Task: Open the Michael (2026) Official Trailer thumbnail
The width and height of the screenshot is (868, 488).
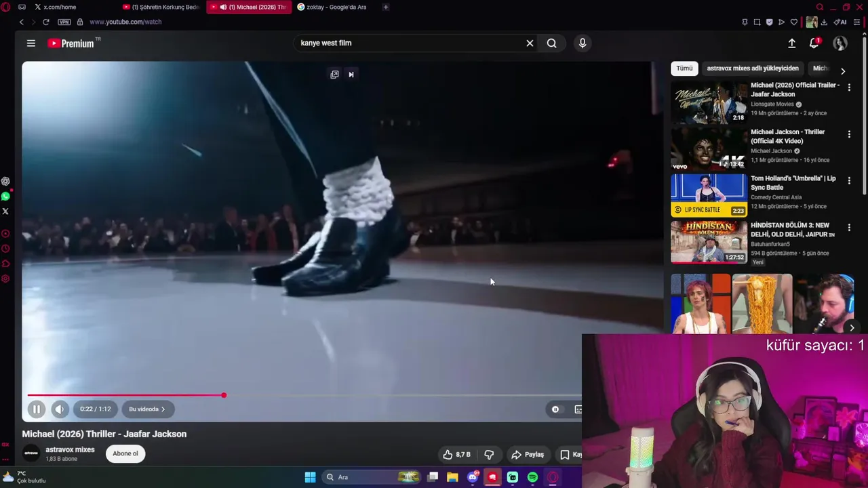Action: pyautogui.click(x=709, y=102)
